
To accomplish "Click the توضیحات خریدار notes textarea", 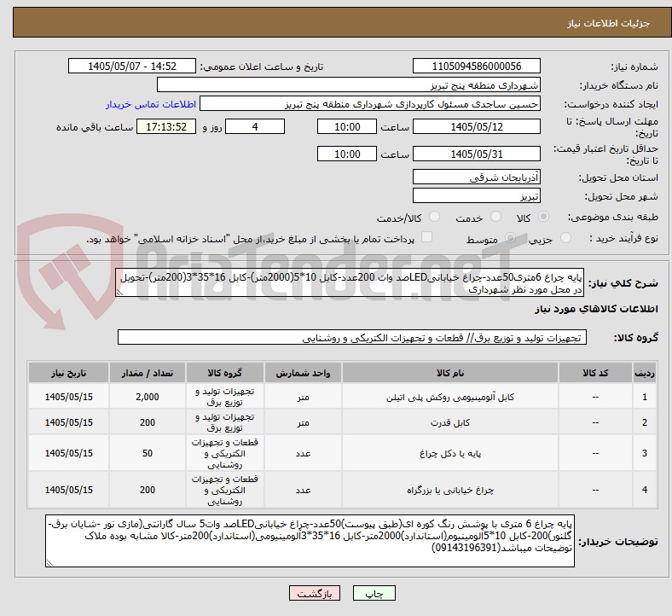I will coord(310,542).
